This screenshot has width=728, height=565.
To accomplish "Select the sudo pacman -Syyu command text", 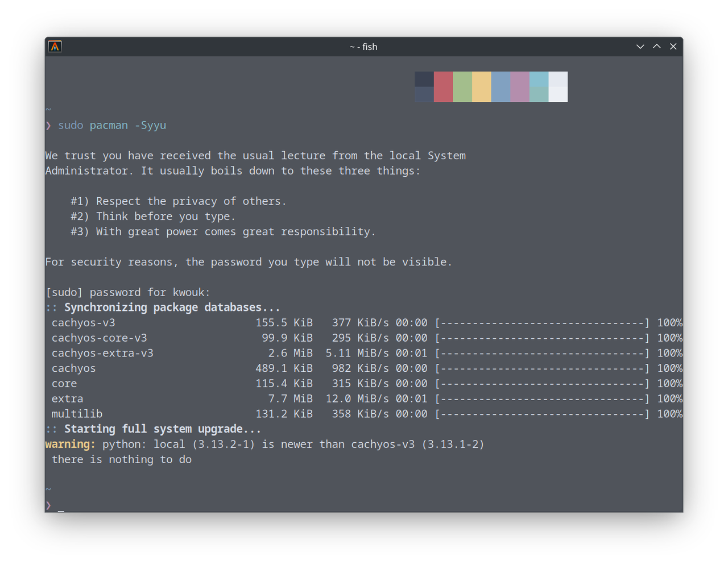I will click(x=112, y=125).
